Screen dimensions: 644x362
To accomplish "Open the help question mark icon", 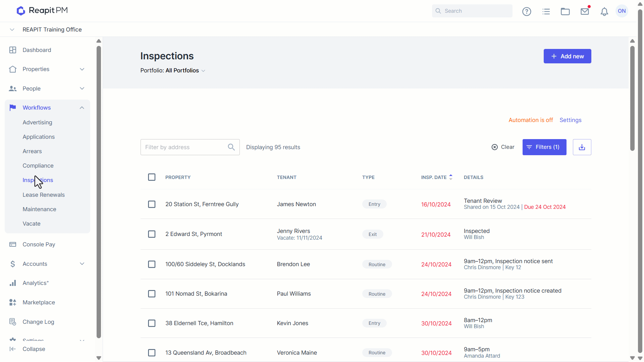I will (527, 11).
